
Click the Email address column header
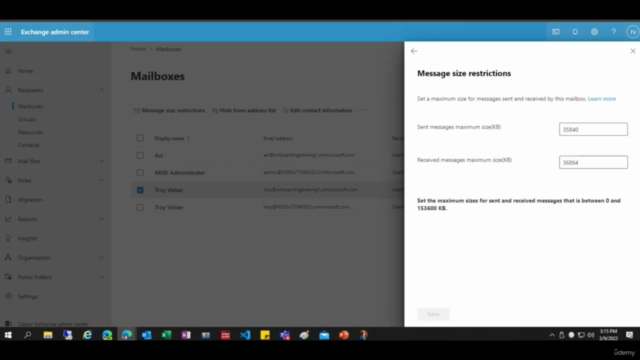click(x=278, y=138)
